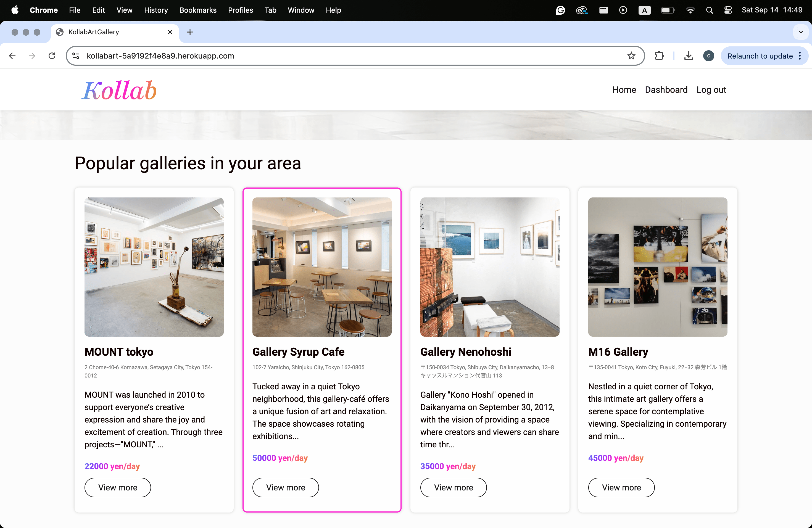Open the site information icon in address bar
The image size is (812, 528).
pyautogui.click(x=76, y=56)
